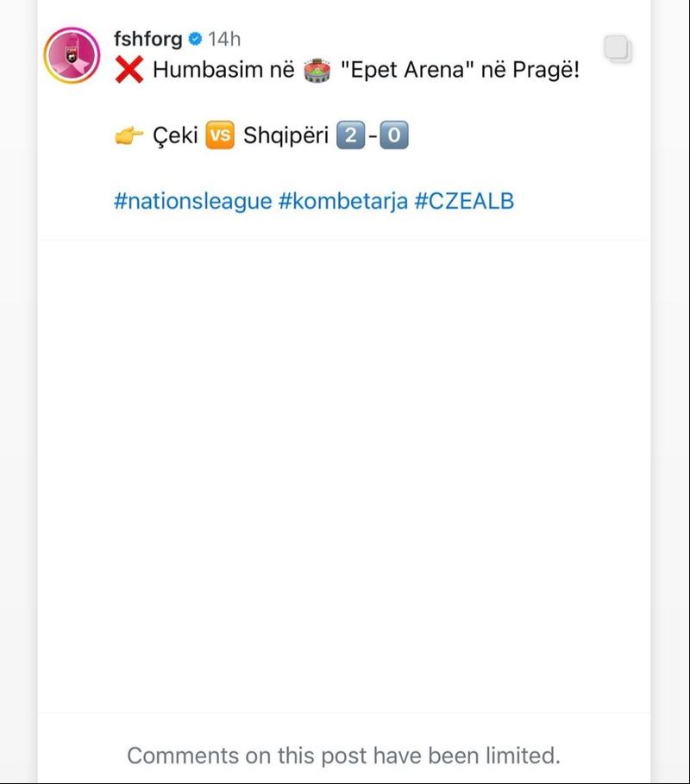Click the 14h timestamp
This screenshot has height=784, width=690.
point(224,39)
